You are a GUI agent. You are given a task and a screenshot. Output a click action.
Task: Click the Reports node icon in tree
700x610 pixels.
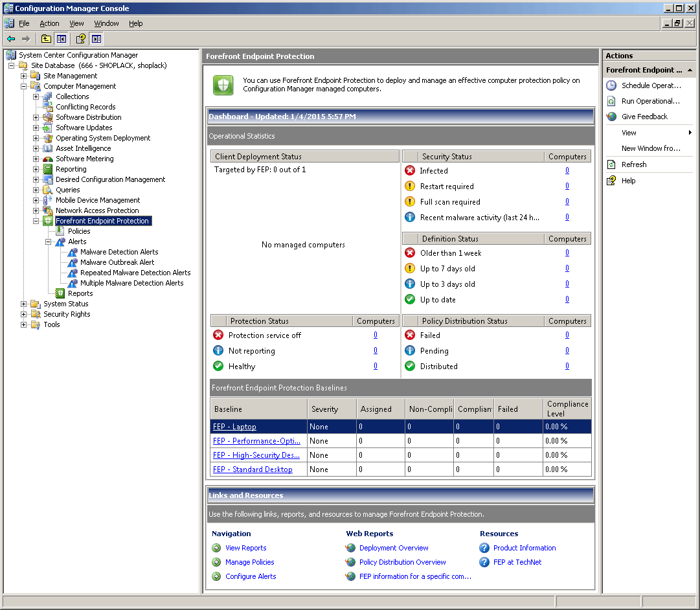coord(60,293)
